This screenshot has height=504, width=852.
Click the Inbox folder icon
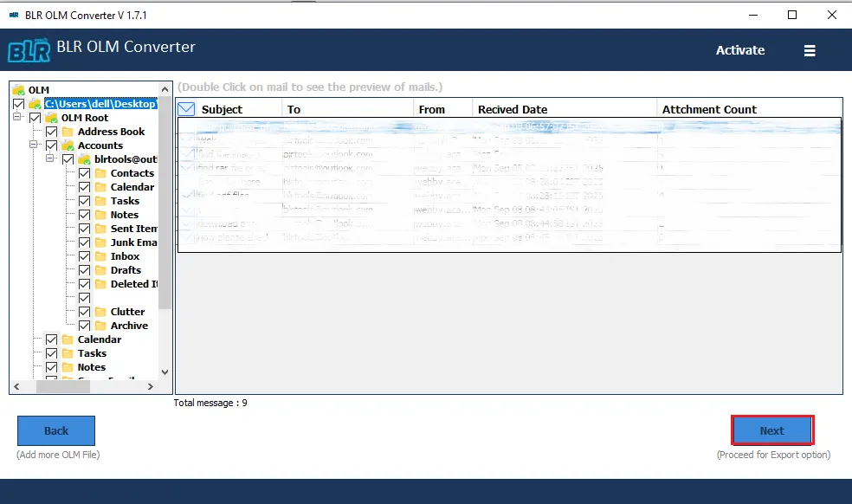click(x=100, y=256)
